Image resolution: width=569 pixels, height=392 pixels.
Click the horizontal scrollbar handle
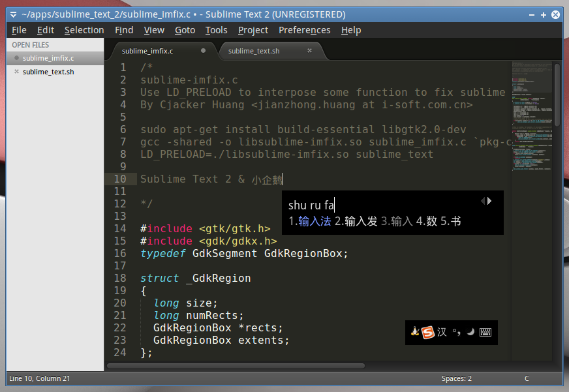point(236,366)
